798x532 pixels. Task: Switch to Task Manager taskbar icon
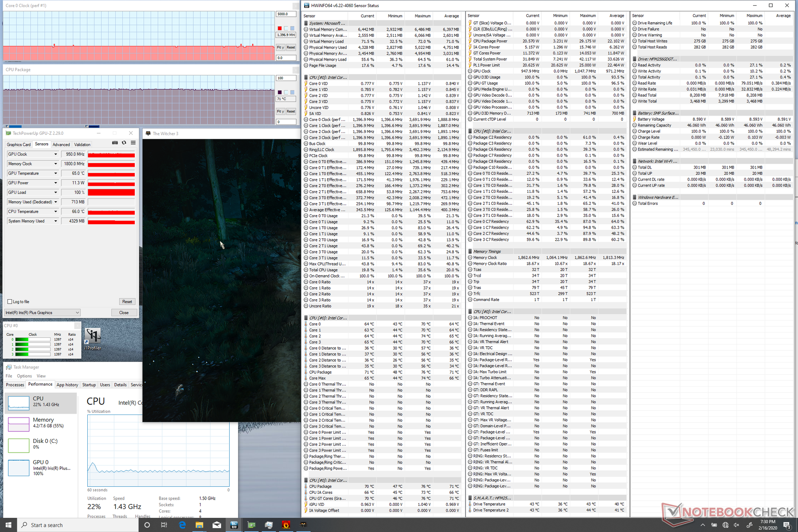click(269, 525)
